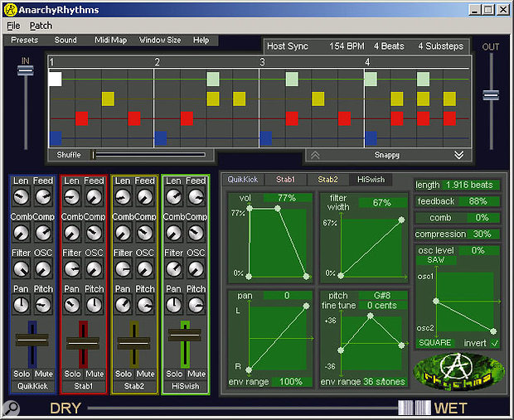
Task: Click the DRY/WET mix slider handle
Action: 415,408
